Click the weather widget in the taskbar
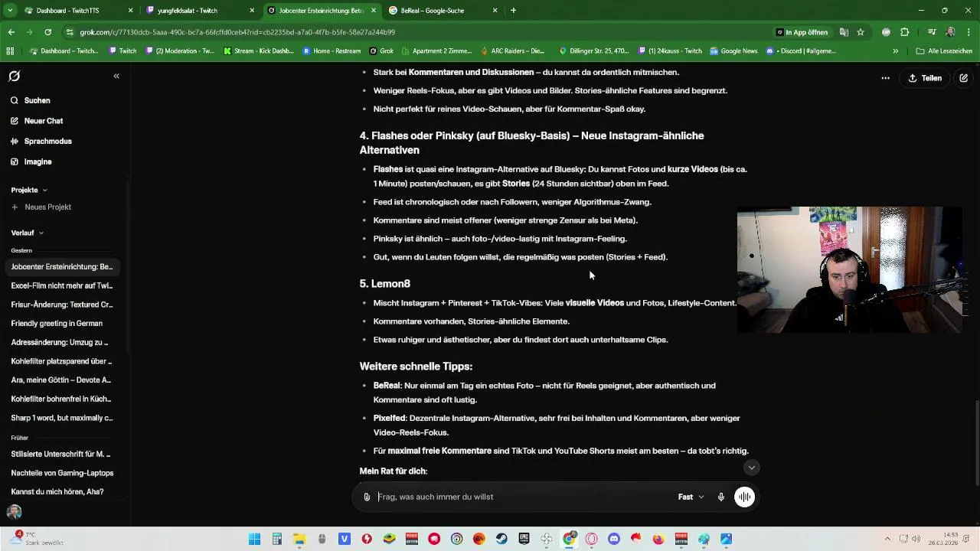This screenshot has width=980, height=551. point(35,538)
